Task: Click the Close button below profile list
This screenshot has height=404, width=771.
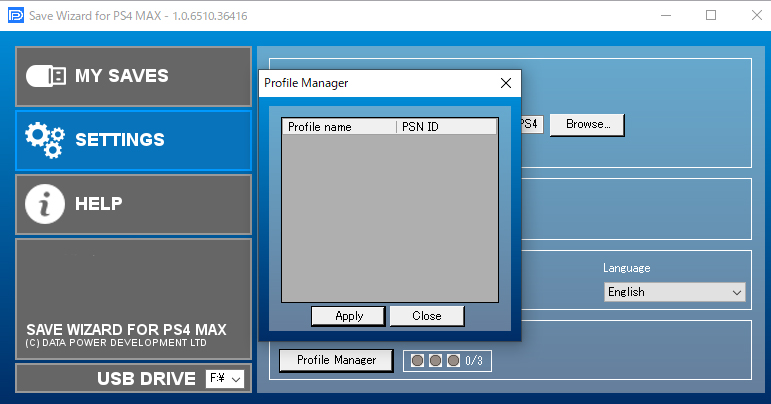Action: coord(427,316)
